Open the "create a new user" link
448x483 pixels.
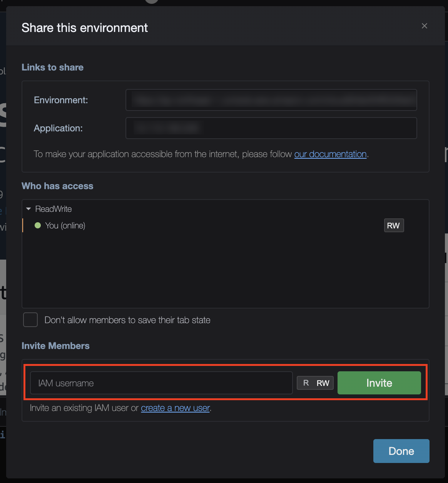click(x=175, y=408)
